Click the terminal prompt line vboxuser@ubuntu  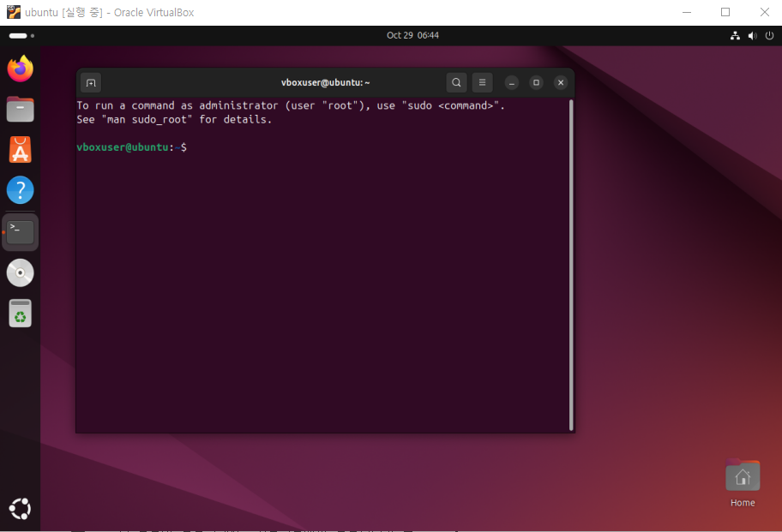point(132,147)
